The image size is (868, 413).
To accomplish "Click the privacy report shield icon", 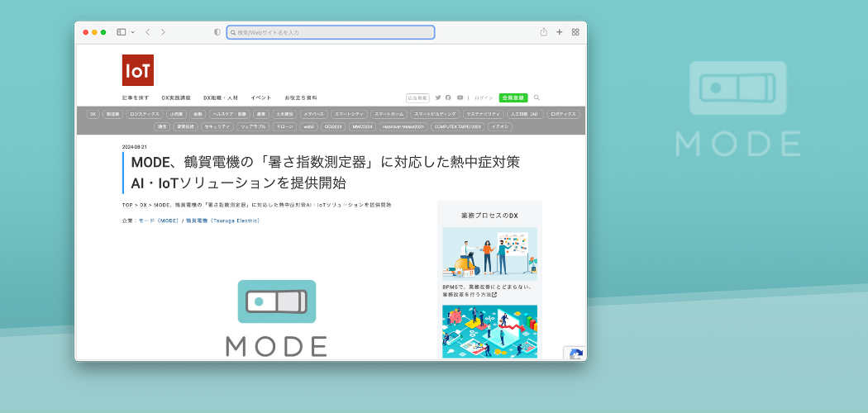I will pos(217,32).
